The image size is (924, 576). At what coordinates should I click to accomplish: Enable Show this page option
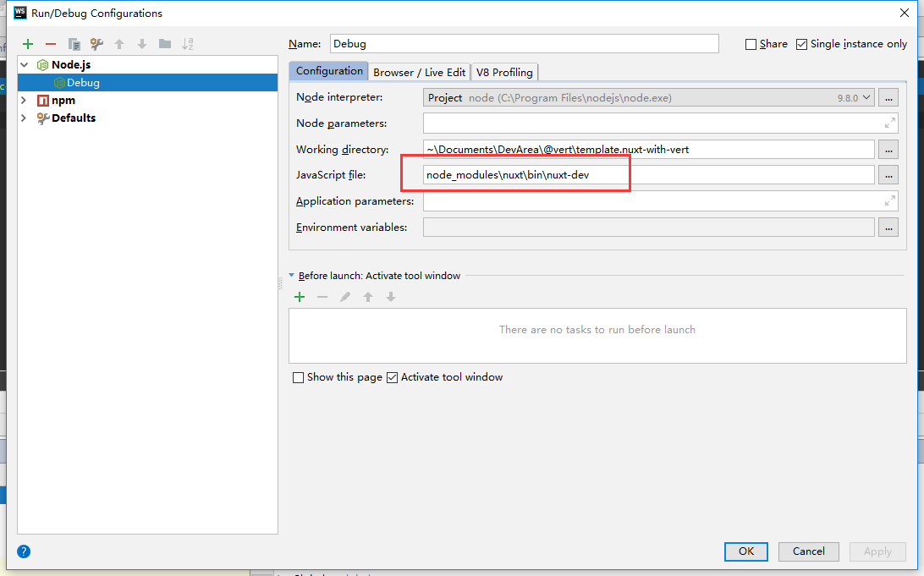tap(298, 376)
